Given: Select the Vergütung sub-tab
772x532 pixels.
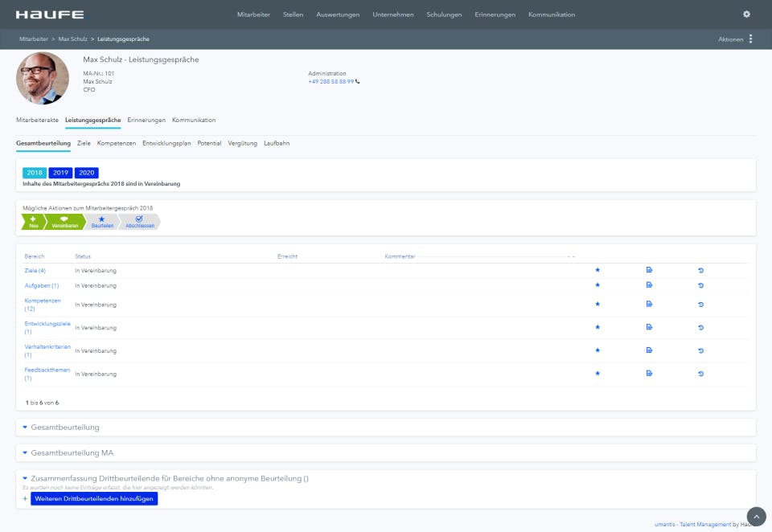Looking at the screenshot, I should (242, 143).
